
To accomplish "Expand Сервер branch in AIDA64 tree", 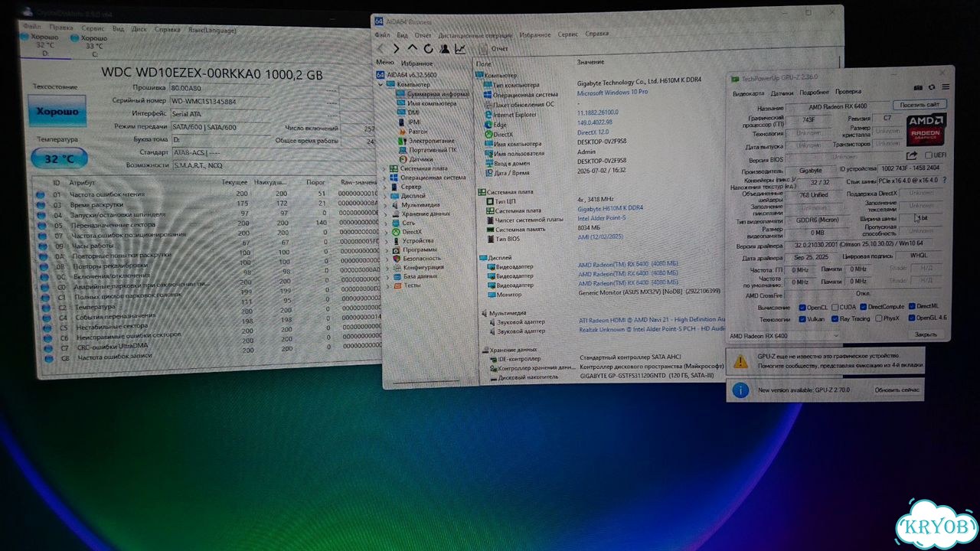I will [x=384, y=187].
